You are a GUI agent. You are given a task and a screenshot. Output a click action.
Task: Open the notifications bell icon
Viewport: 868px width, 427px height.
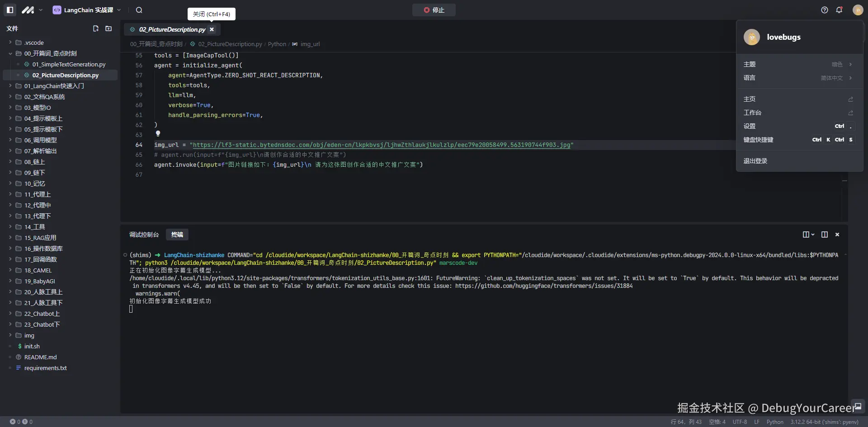coord(839,10)
